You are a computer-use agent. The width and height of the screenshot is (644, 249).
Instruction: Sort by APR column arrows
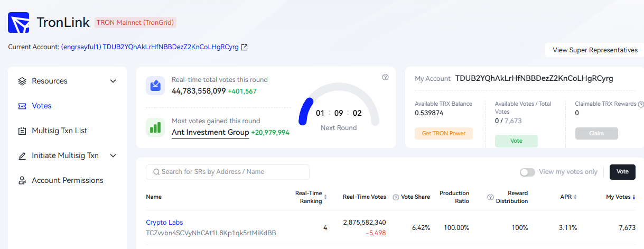575,197
